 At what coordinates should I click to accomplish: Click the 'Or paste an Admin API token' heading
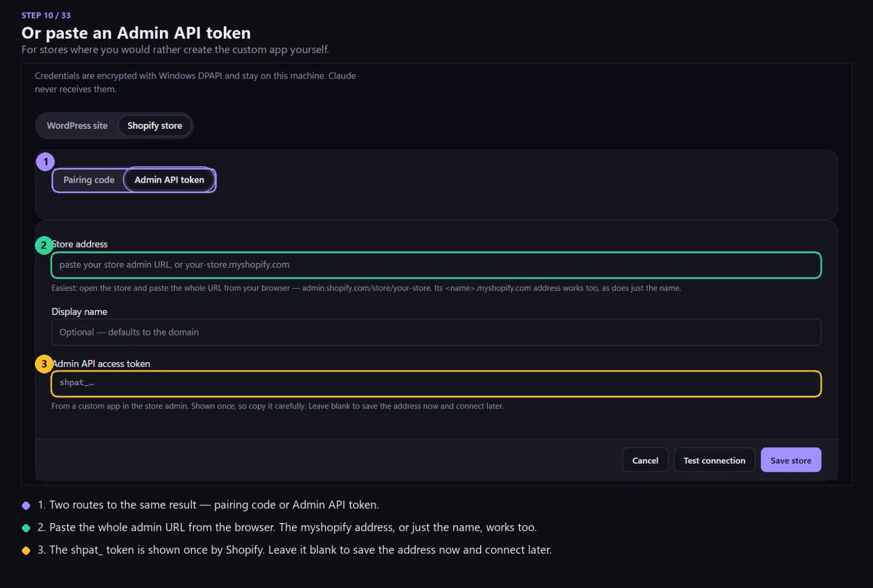pyautogui.click(x=136, y=33)
